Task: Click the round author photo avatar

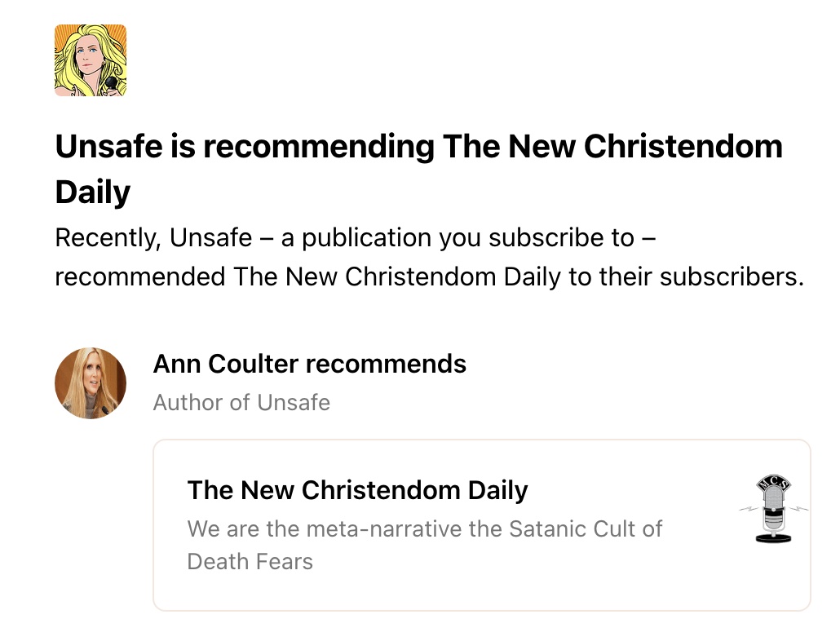Action: tap(91, 382)
